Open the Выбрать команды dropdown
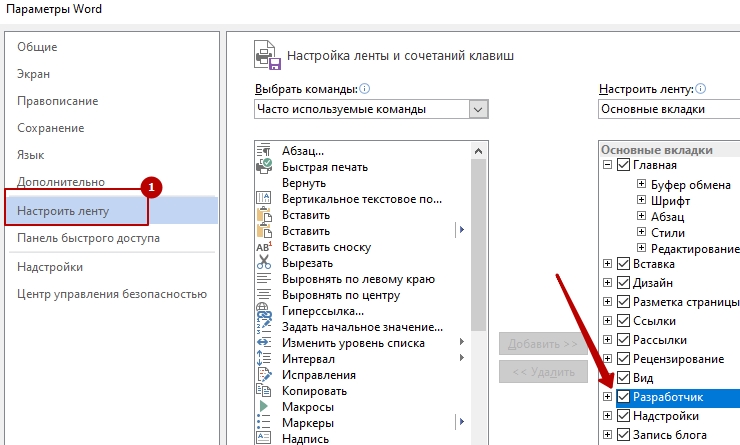Viewport: 740px width, 445px height. pos(478,109)
